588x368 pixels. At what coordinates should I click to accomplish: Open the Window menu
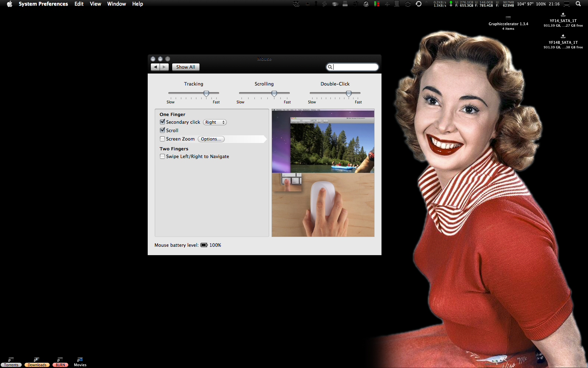[117, 4]
